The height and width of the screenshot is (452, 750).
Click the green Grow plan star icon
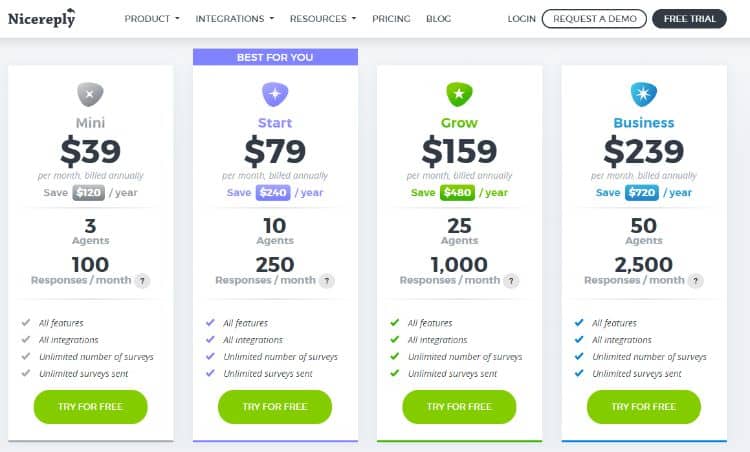(459, 95)
